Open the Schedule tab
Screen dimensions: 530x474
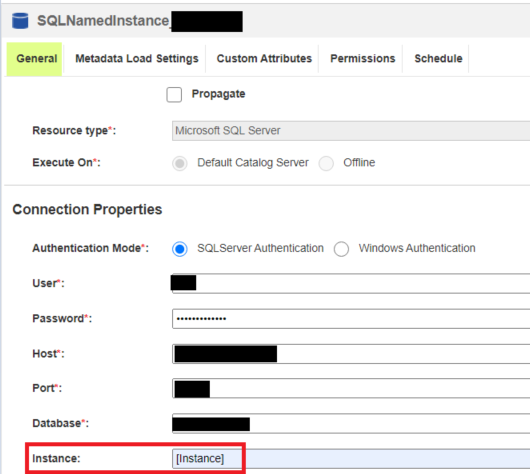pos(438,59)
